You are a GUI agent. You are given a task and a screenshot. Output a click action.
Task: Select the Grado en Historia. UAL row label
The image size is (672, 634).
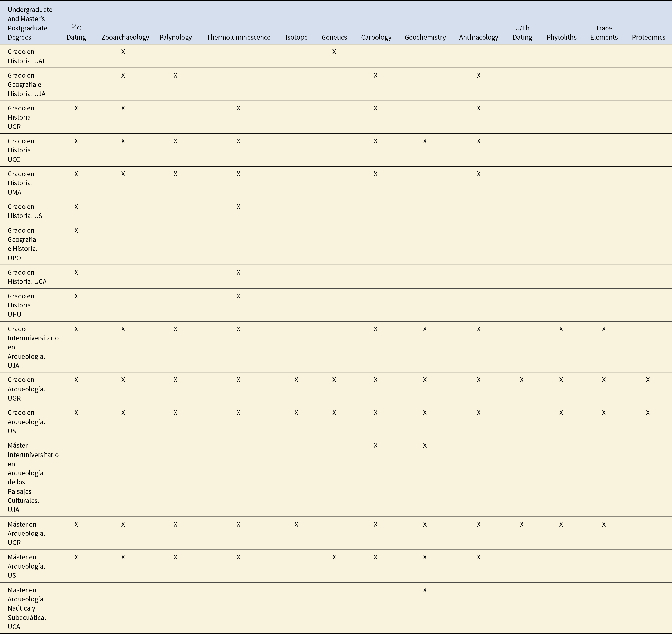pyautogui.click(x=27, y=56)
